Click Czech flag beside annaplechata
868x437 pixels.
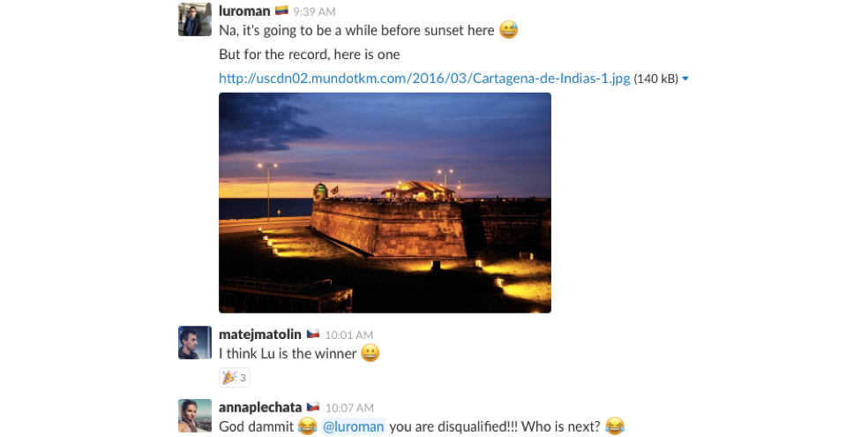point(313,407)
